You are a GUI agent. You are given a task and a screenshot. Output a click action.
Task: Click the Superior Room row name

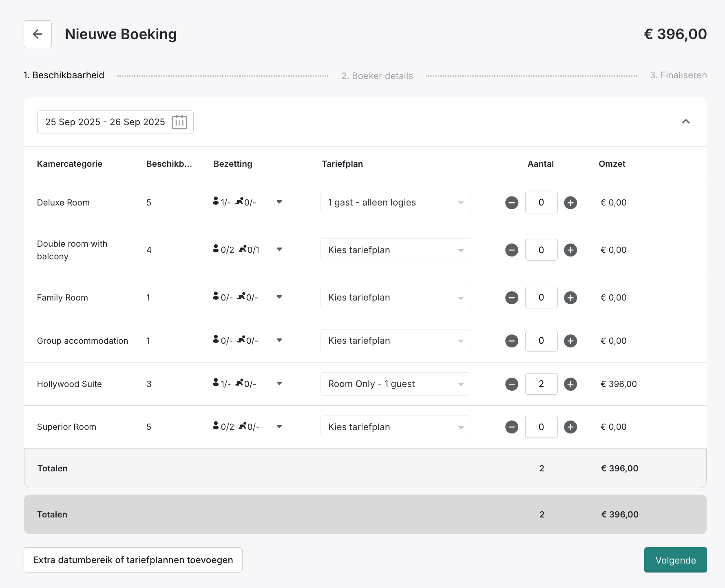pyautogui.click(x=66, y=427)
